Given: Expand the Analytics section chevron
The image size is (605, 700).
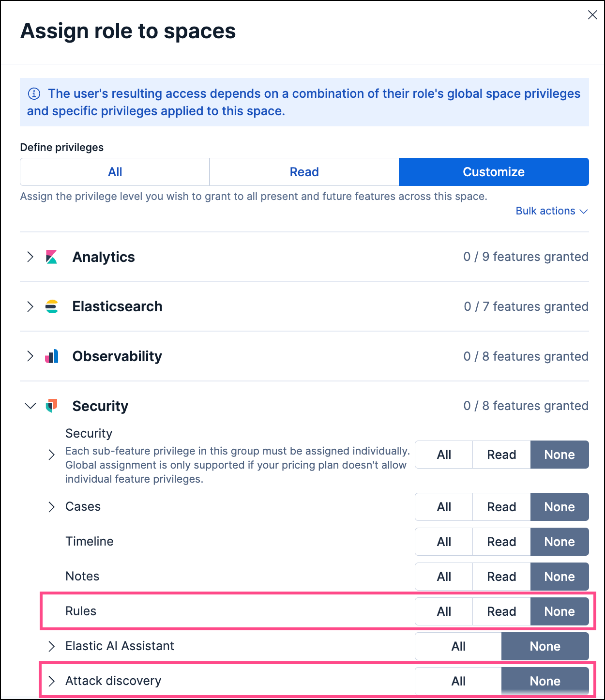Looking at the screenshot, I should [30, 257].
